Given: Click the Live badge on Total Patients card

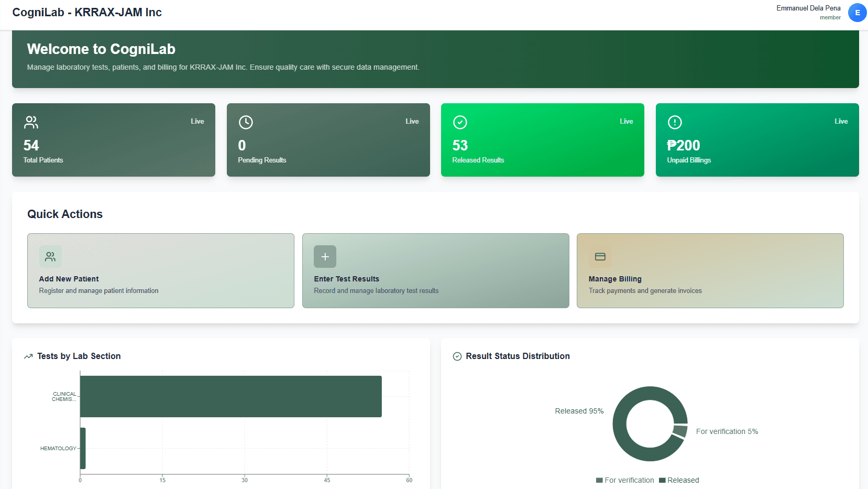Looking at the screenshot, I should tap(197, 121).
